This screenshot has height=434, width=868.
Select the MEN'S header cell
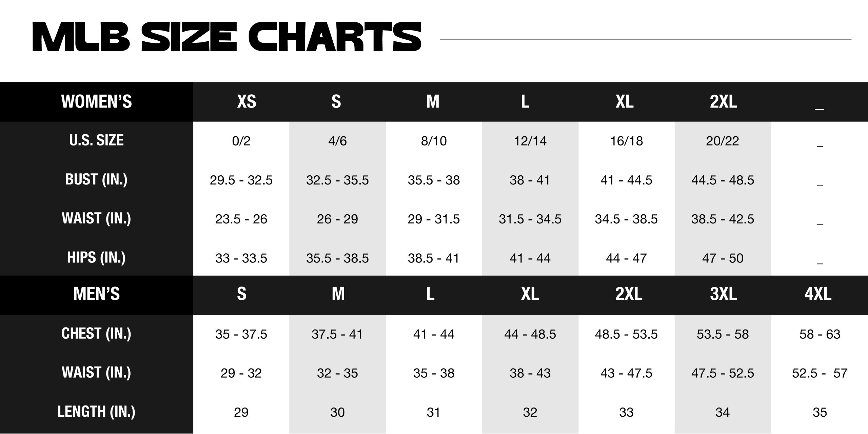(96, 294)
